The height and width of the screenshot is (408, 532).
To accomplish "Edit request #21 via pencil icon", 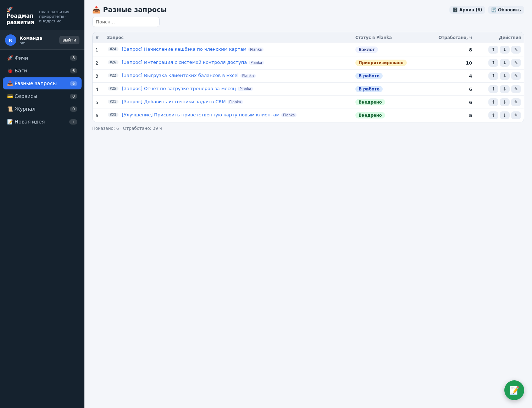I will (x=516, y=102).
